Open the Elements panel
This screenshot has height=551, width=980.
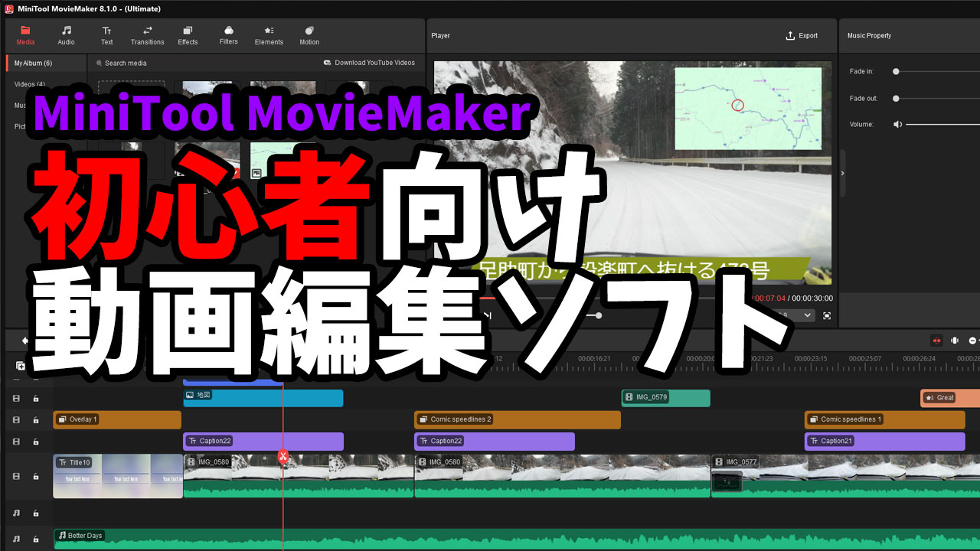(x=269, y=35)
